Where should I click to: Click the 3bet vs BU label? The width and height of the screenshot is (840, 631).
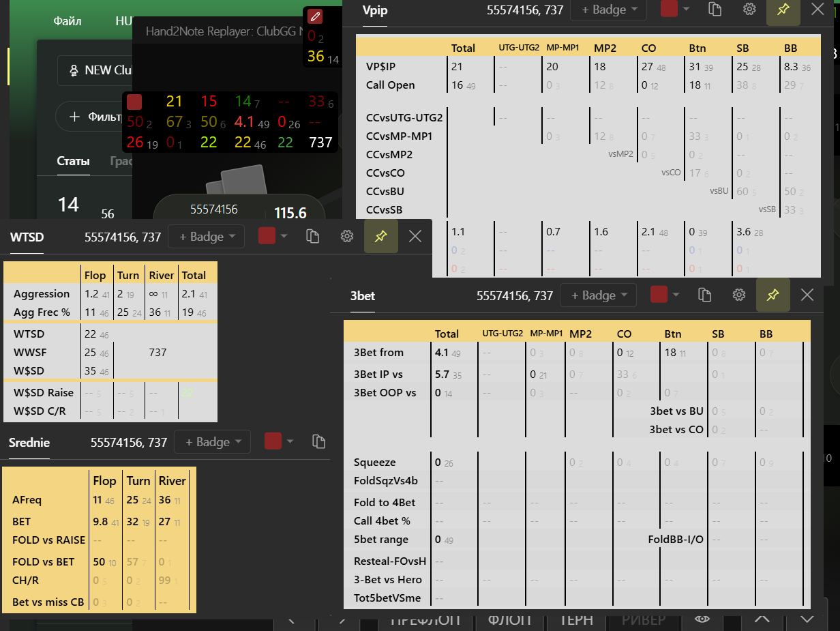tap(676, 411)
